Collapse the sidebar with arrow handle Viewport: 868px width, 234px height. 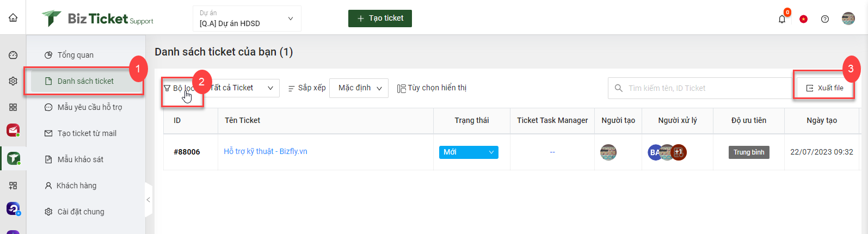coord(148,200)
